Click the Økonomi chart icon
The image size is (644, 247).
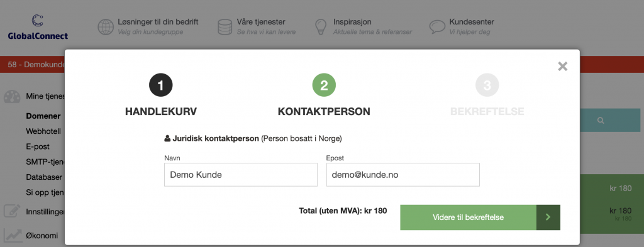12,236
